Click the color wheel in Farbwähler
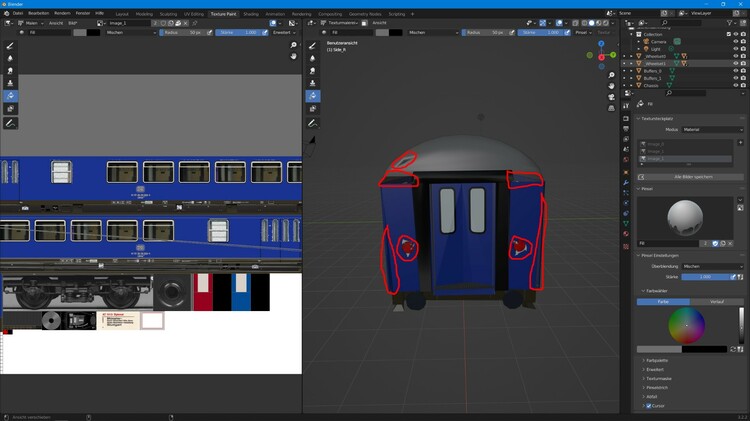 coord(686,326)
